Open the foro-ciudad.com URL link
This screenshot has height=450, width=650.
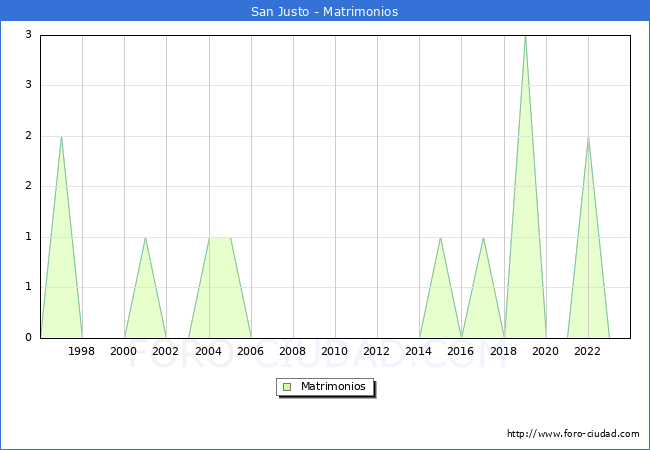click(x=573, y=434)
